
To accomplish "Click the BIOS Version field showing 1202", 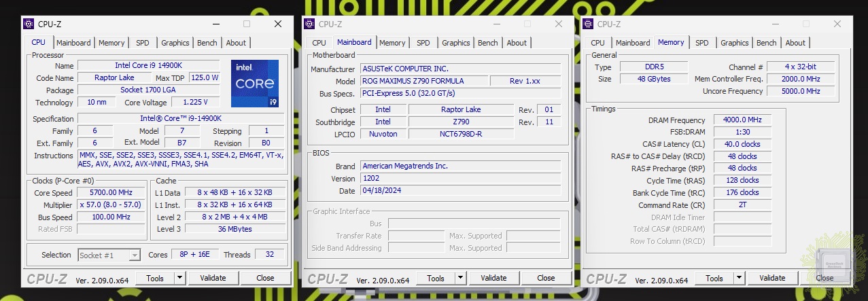I will 460,178.
